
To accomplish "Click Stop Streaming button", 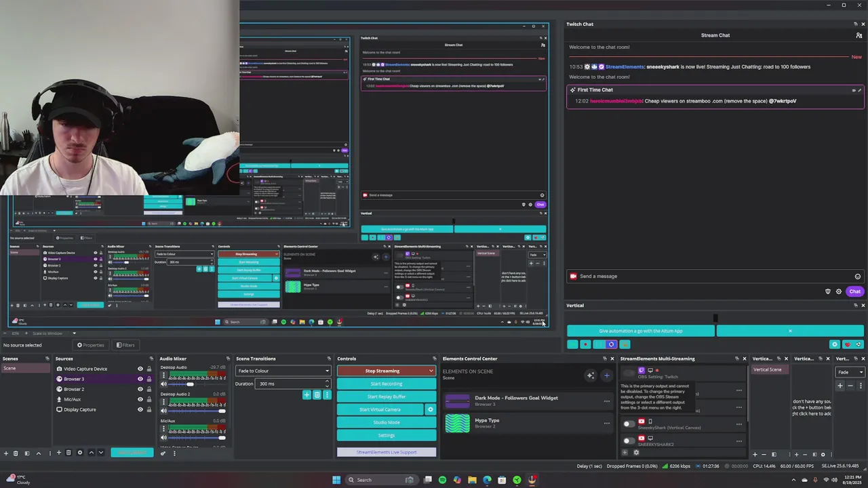I will [x=382, y=371].
